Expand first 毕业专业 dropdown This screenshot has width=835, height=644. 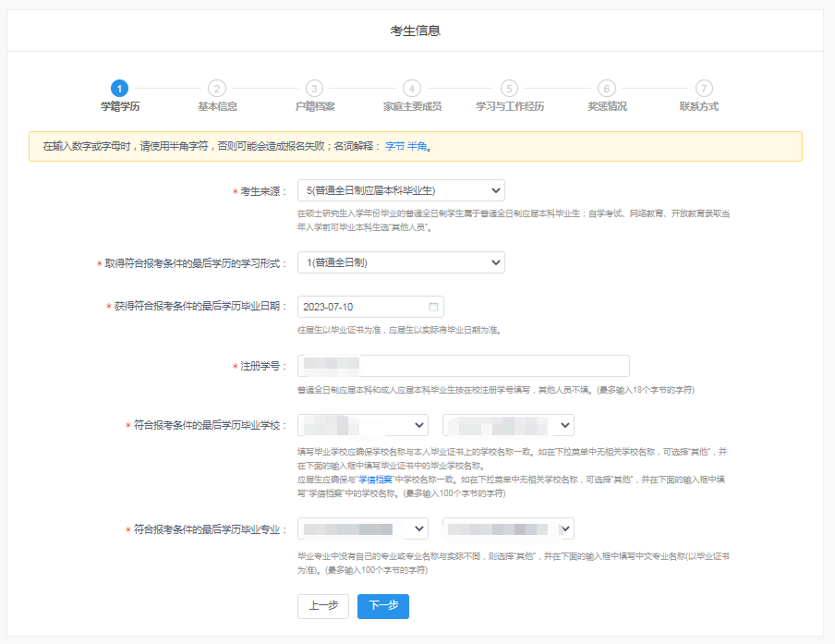point(362,529)
